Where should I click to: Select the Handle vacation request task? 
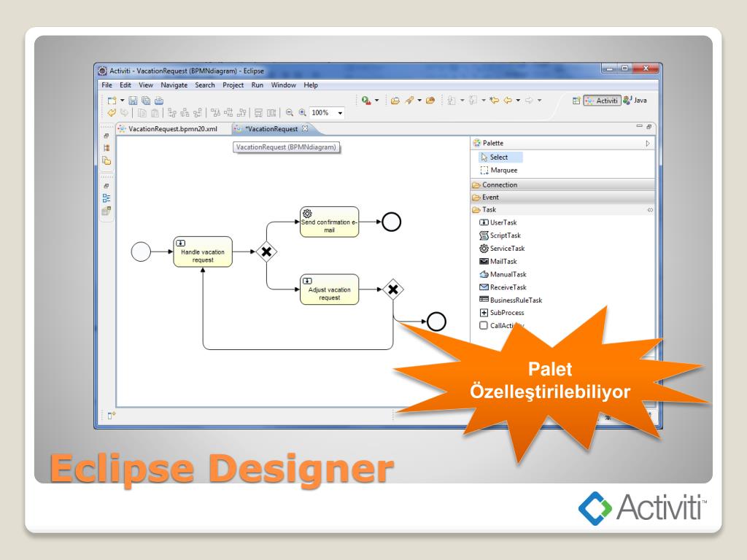tap(203, 252)
